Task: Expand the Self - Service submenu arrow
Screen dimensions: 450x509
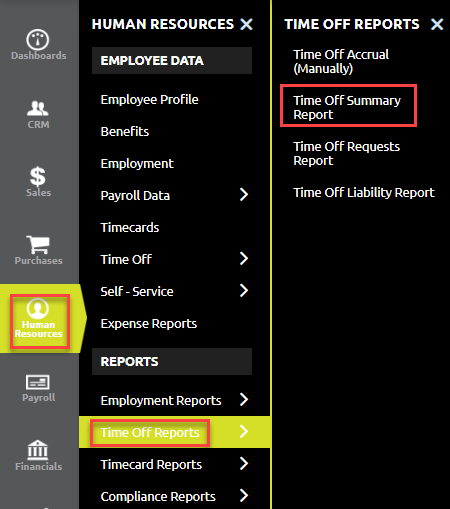Action: [244, 291]
